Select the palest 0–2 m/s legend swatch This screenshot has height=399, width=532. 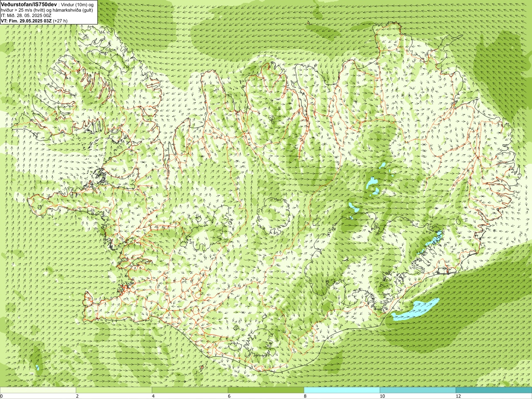click(38, 390)
